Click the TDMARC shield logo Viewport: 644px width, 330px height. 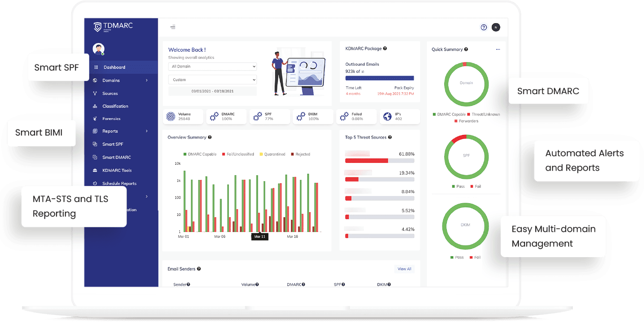(97, 27)
